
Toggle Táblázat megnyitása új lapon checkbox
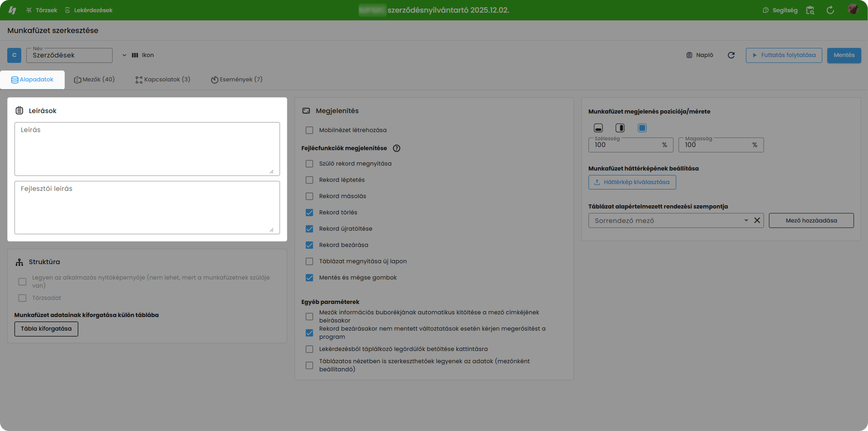(309, 261)
